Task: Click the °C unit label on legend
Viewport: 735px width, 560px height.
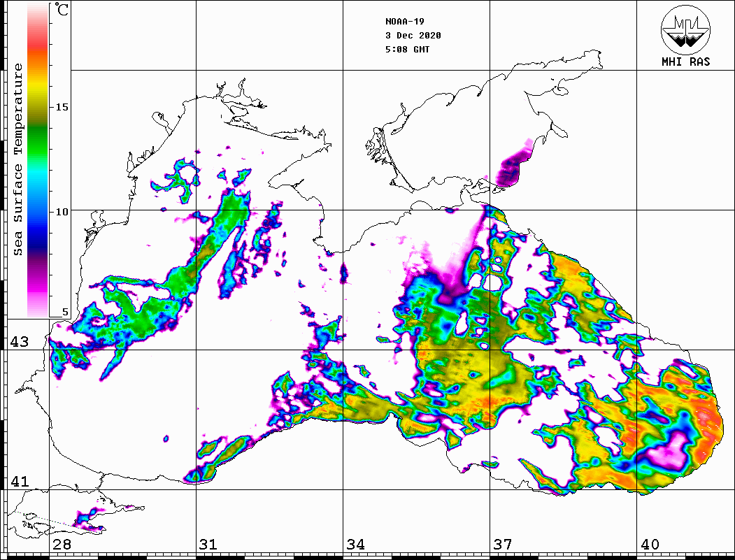Action: (62, 9)
